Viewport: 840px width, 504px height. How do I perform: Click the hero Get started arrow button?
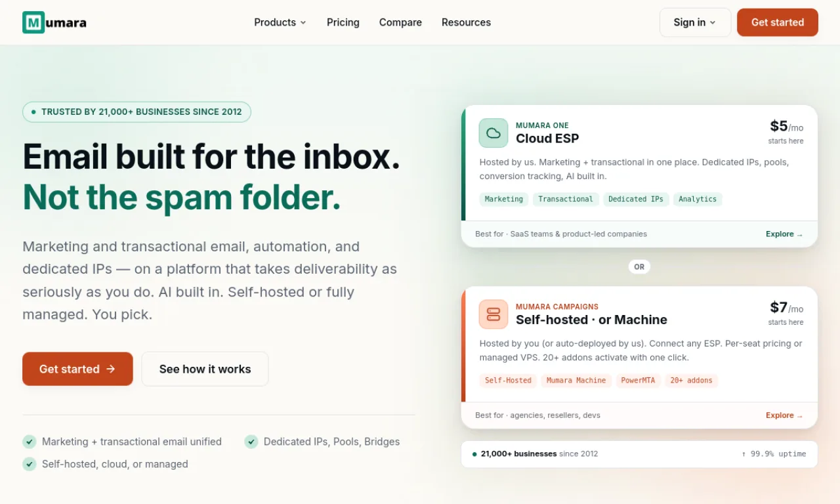pyautogui.click(x=77, y=369)
